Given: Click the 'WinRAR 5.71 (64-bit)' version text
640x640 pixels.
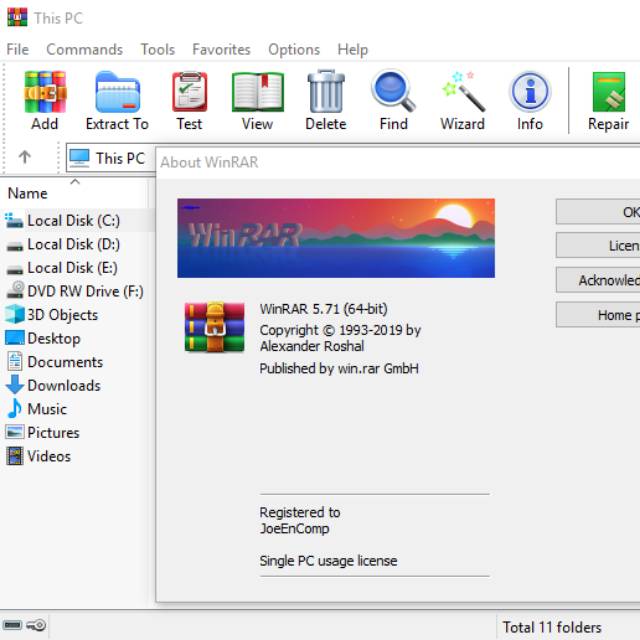Looking at the screenshot, I should (324, 309).
